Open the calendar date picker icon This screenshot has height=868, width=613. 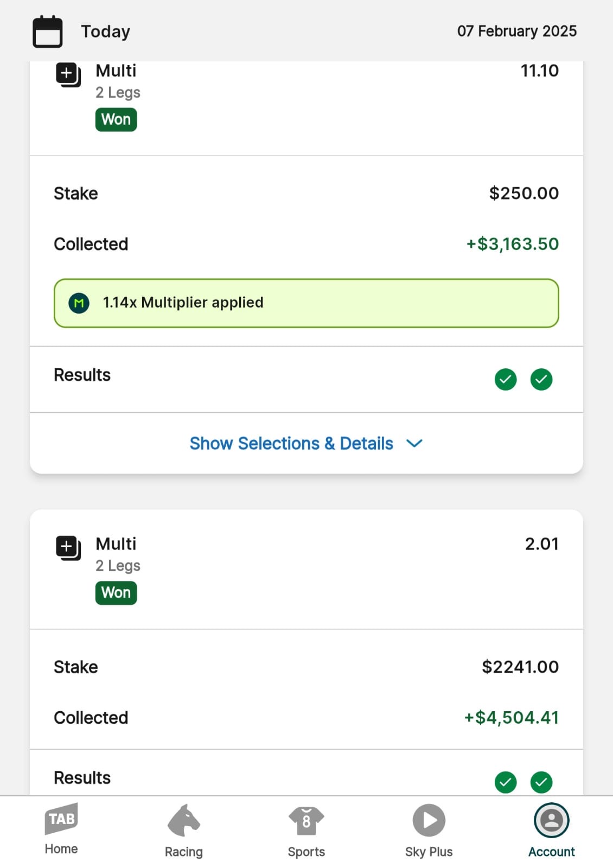click(x=48, y=32)
